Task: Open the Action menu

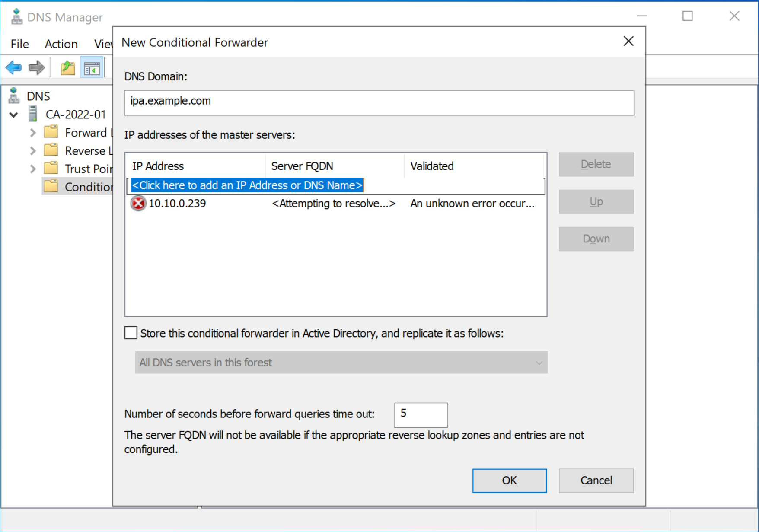Action: (x=61, y=44)
